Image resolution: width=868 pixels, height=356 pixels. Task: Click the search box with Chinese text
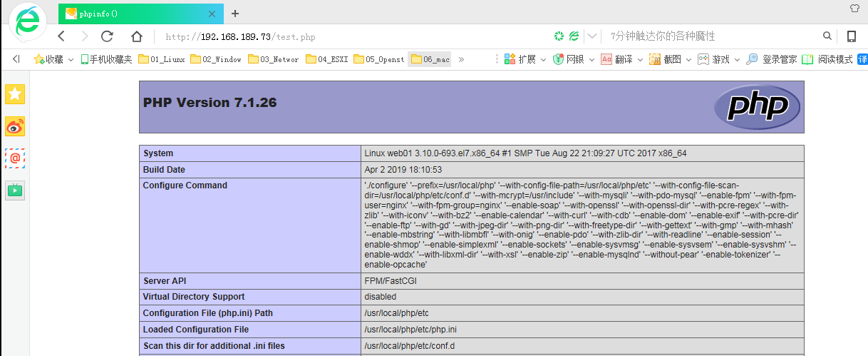coord(713,36)
